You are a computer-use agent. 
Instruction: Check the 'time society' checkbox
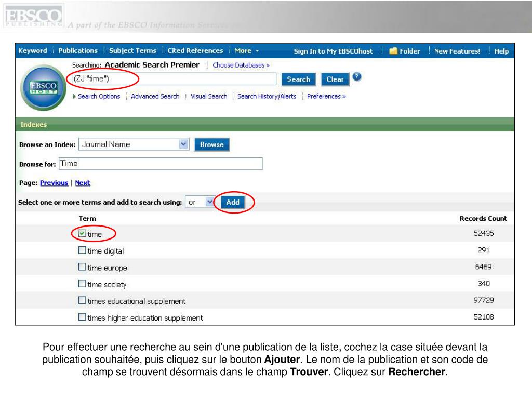(x=82, y=283)
